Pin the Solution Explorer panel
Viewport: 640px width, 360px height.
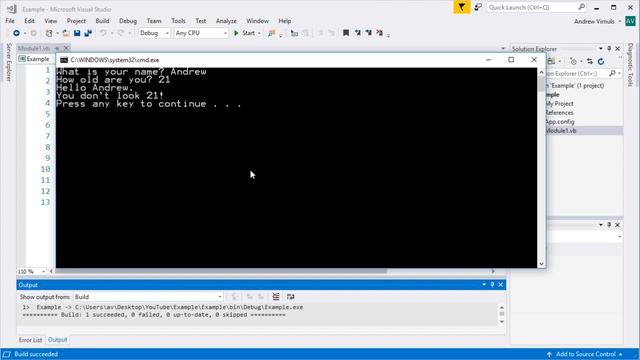(x=609, y=49)
